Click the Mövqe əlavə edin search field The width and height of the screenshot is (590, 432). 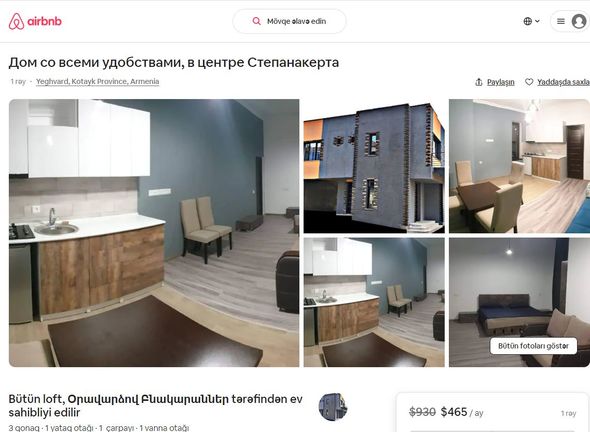pyautogui.click(x=289, y=21)
